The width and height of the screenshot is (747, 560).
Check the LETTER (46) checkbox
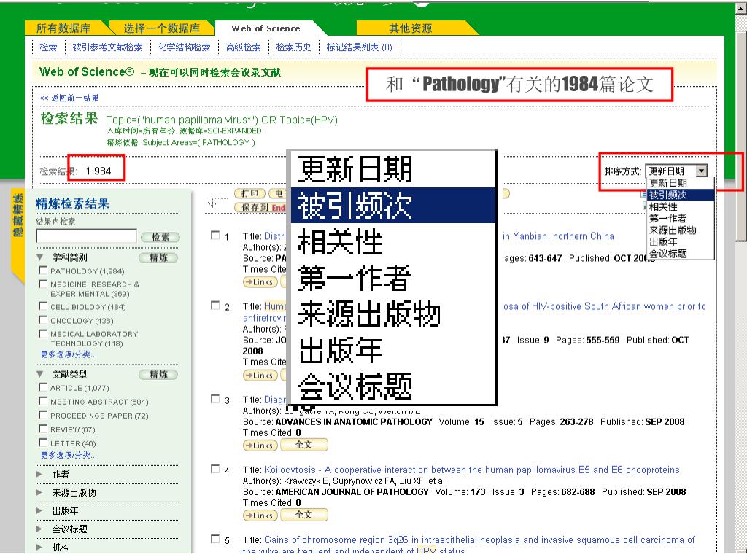(43, 443)
